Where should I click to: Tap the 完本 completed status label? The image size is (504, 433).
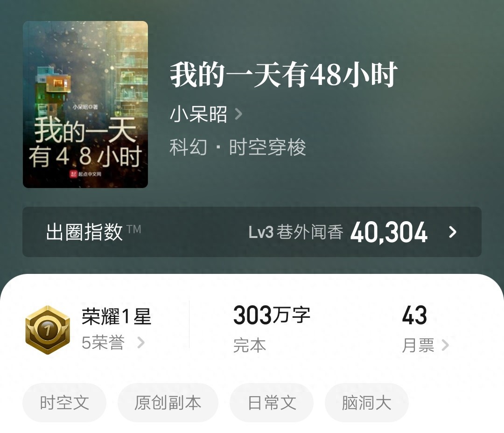tap(250, 346)
